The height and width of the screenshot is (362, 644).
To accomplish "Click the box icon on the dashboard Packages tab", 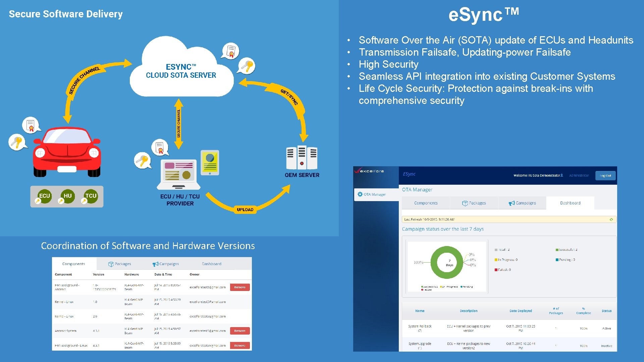I will pos(465,203).
